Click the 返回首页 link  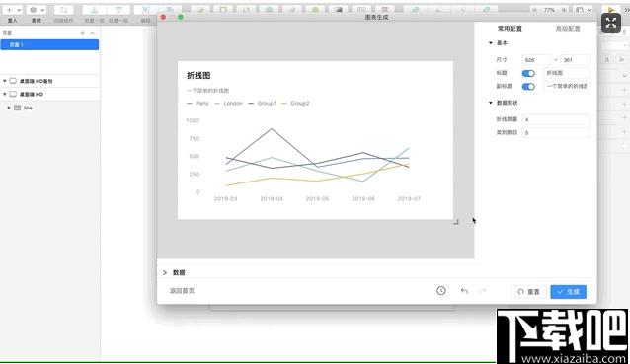pos(182,291)
